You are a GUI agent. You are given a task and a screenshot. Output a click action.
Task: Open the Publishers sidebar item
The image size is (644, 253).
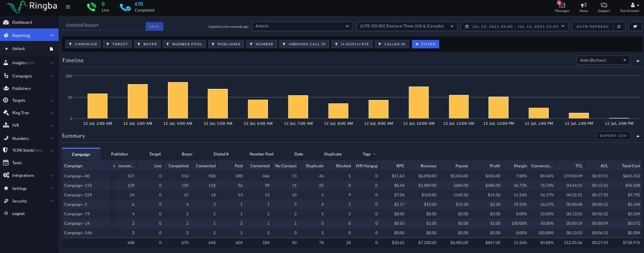coord(21,88)
